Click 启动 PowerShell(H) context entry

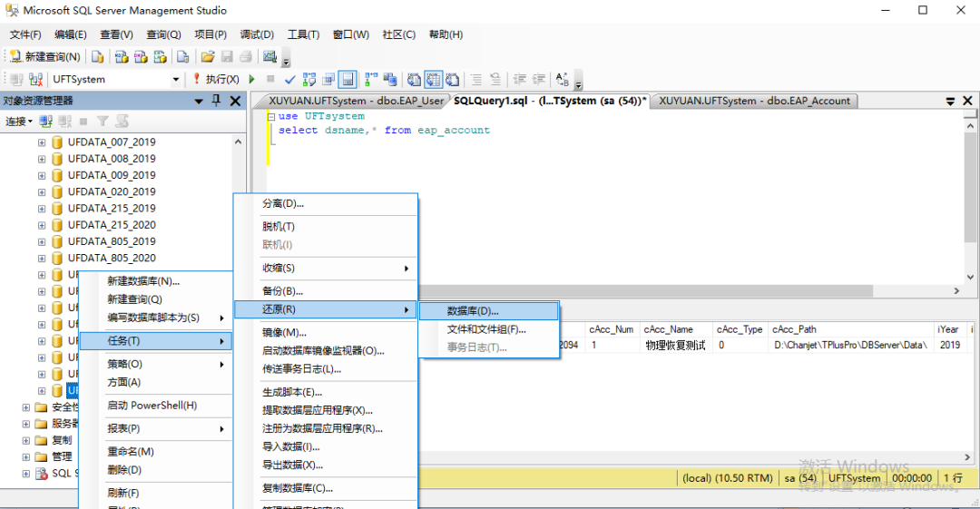tap(156, 406)
